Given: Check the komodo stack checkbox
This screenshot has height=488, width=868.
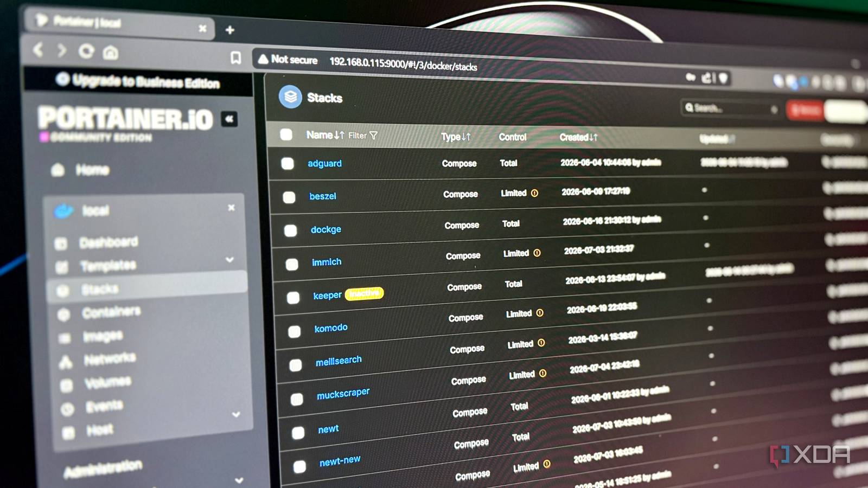Looking at the screenshot, I should 295,331.
